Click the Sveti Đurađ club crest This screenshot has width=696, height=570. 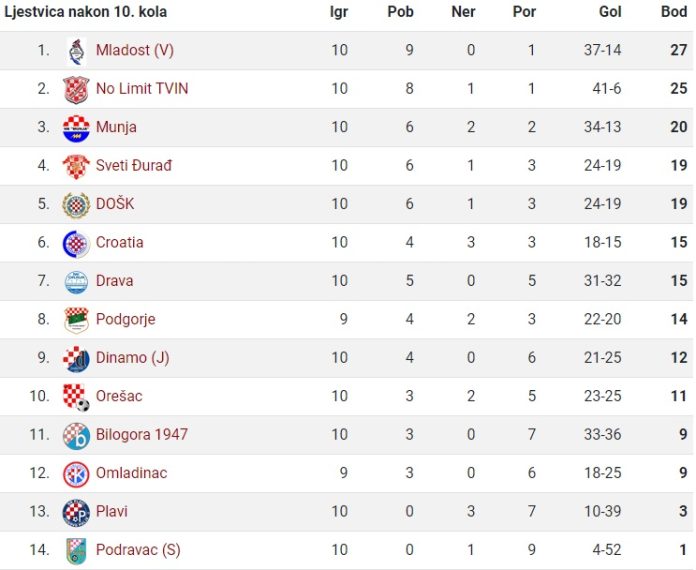76,166
